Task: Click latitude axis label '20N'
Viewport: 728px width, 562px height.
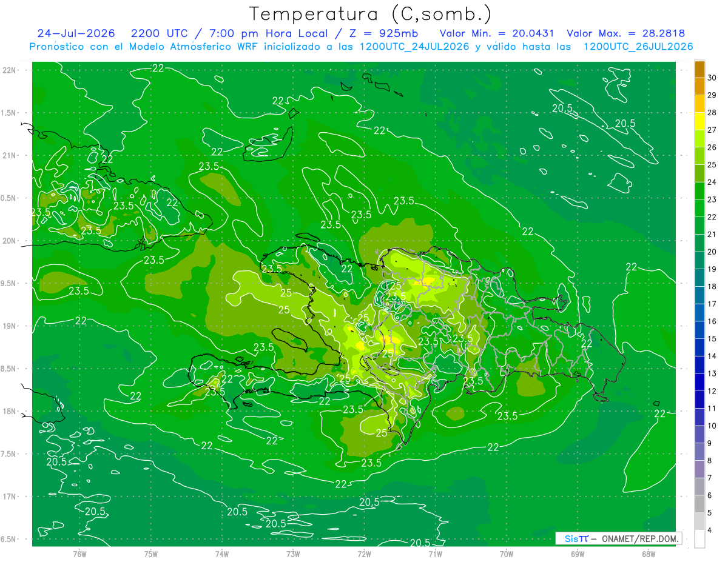Action: pos(10,241)
